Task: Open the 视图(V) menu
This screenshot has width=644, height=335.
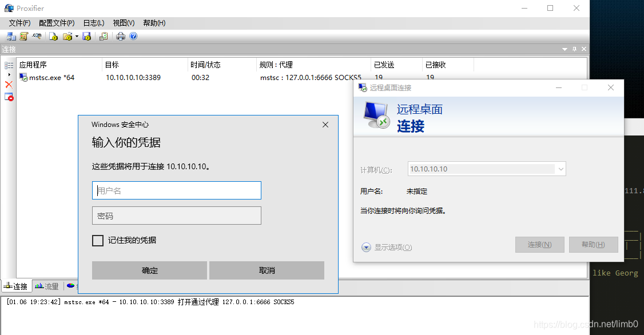Action: [x=124, y=23]
